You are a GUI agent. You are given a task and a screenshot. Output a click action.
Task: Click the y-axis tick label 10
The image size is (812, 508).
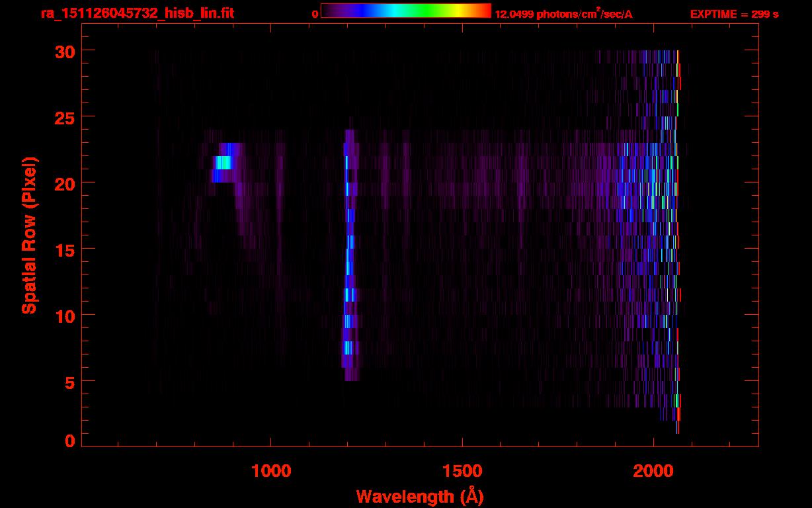[x=64, y=316]
